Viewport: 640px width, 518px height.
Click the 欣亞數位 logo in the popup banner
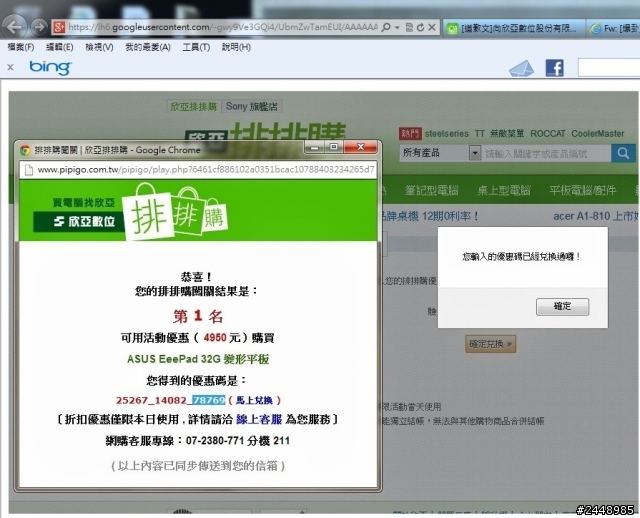click(x=79, y=221)
